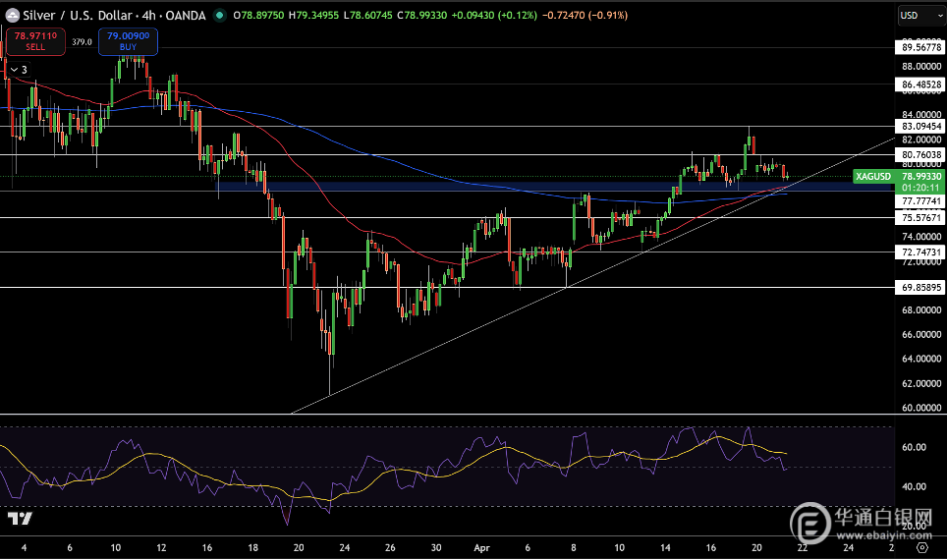Screen dimensions: 947x560
Task: Open chart settings gear in bottom-right corner
Action: [x=920, y=549]
